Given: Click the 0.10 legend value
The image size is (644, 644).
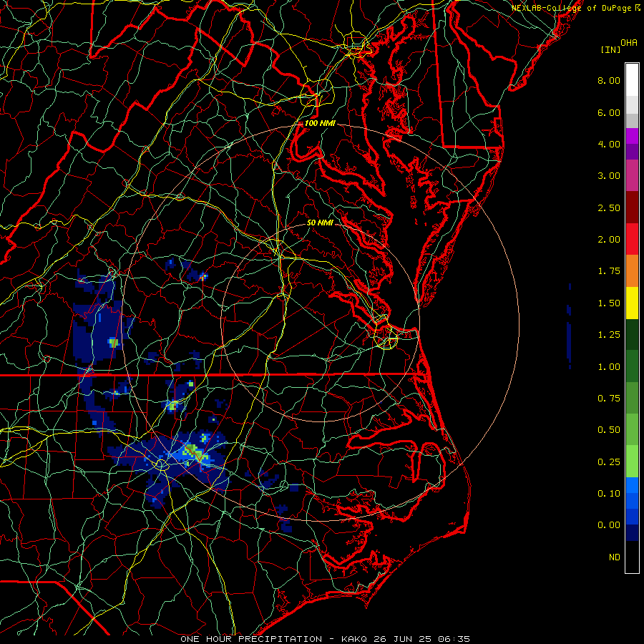Looking at the screenshot, I should click(609, 494).
